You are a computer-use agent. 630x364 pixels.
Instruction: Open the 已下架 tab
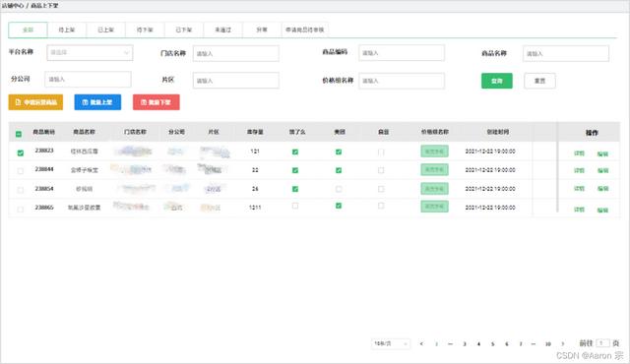pos(184,30)
